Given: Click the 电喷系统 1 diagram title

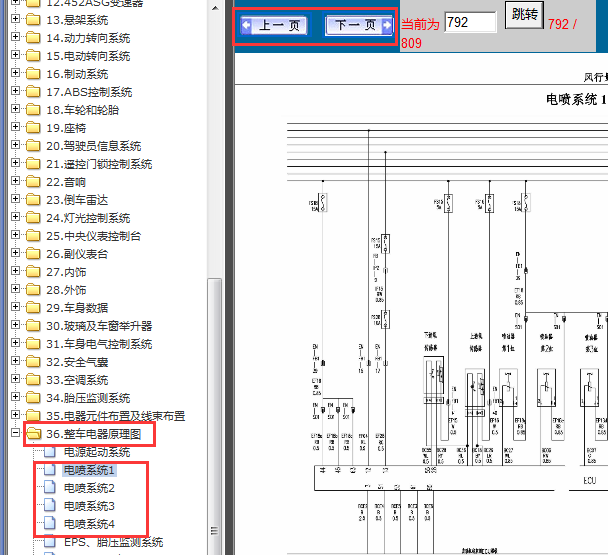Looking at the screenshot, I should 576,99.
